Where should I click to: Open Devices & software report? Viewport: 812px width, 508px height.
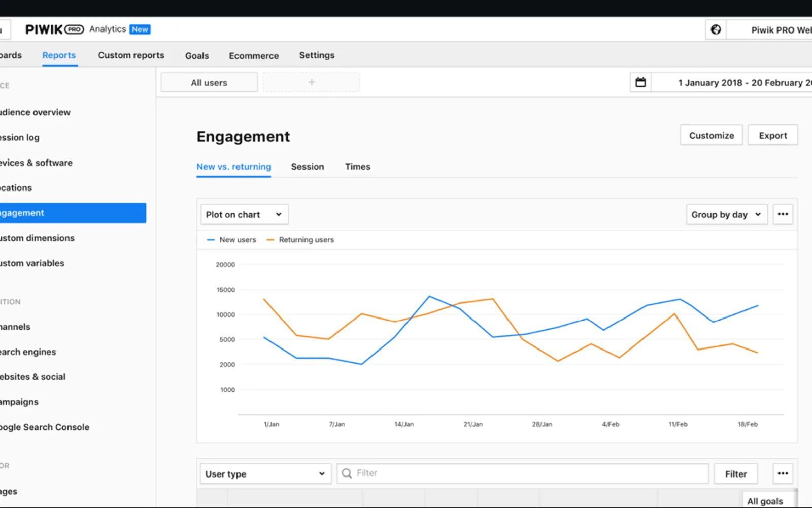(36, 163)
